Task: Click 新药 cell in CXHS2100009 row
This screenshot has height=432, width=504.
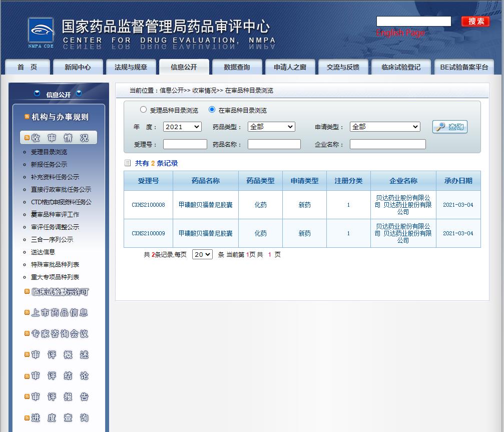Action: 304,233
